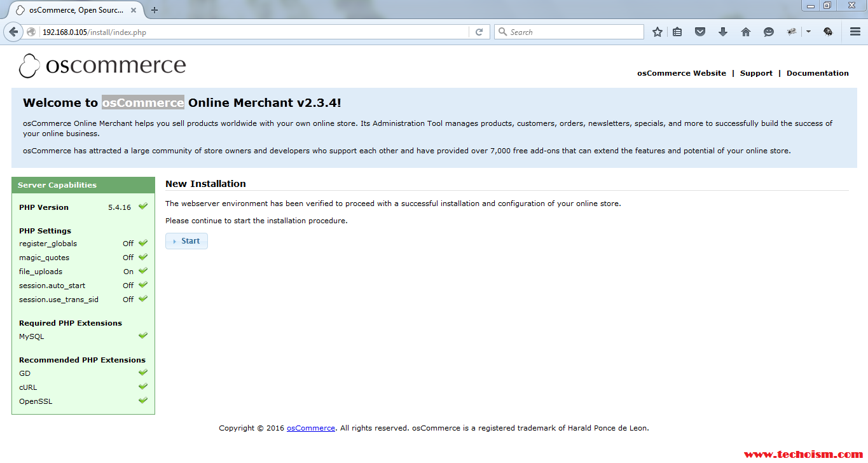Screen dimensions: 868x463
Task: Click the session.auto_start setting label
Action: point(52,286)
